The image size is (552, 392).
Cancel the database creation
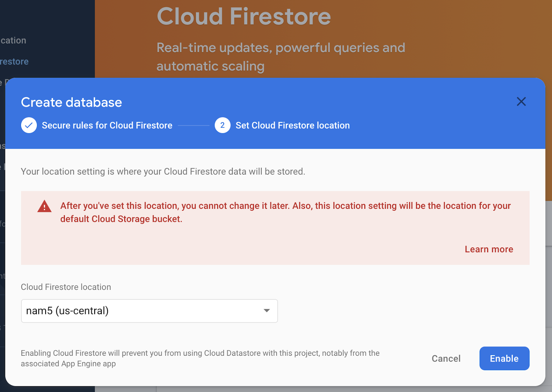pyautogui.click(x=446, y=359)
